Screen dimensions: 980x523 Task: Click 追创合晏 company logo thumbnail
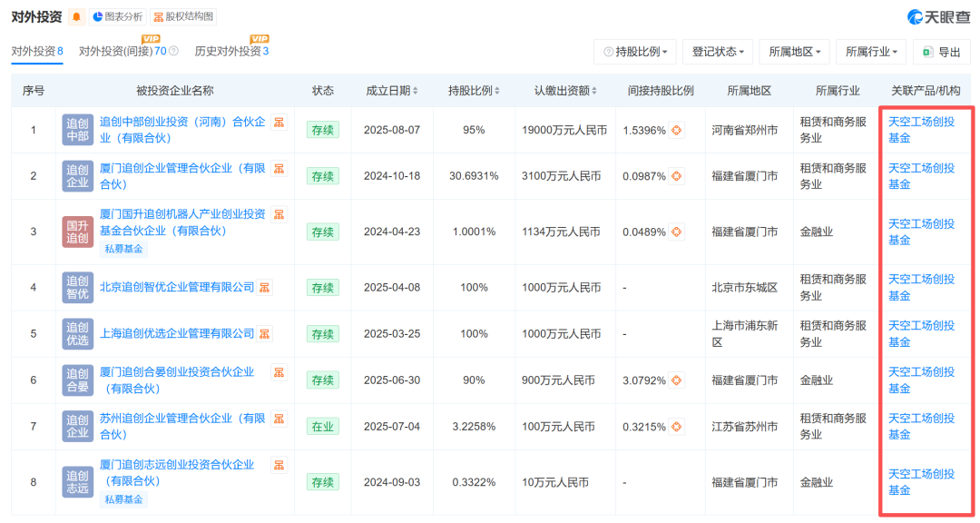tap(77, 380)
